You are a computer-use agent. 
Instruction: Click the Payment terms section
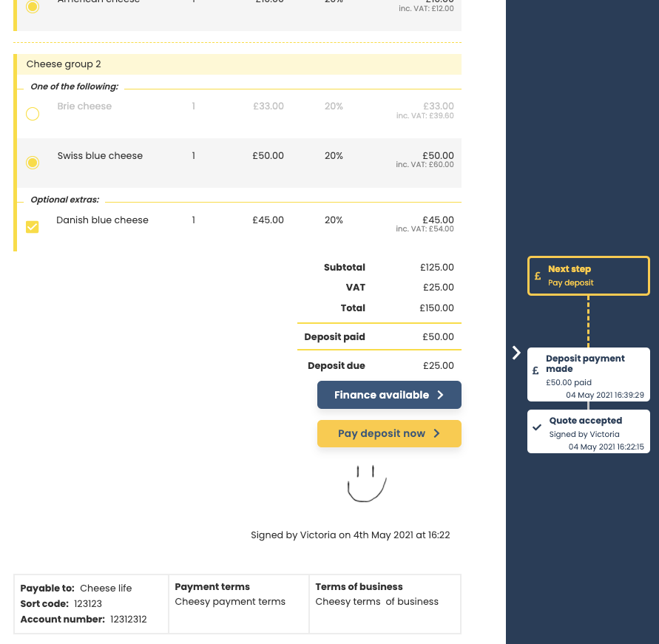[x=238, y=603]
